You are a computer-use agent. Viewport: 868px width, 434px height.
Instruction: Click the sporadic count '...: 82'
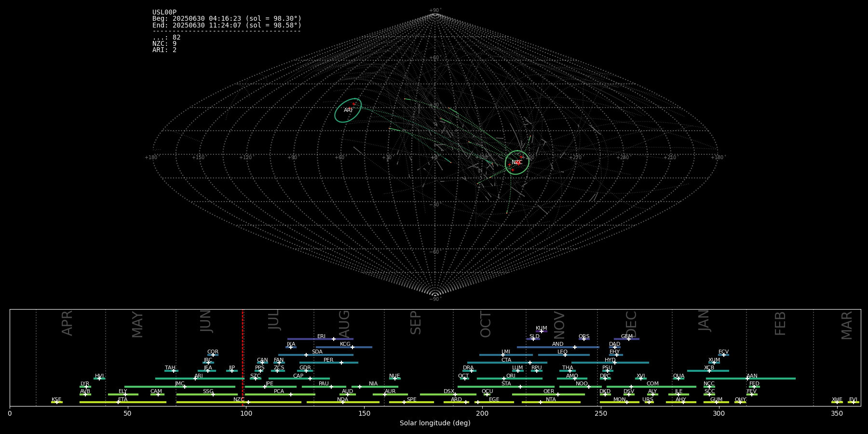click(166, 38)
